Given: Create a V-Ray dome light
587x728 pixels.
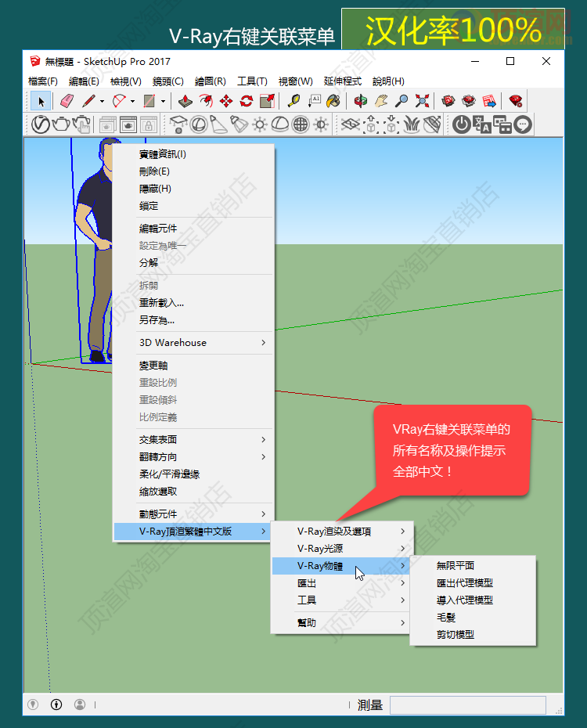Looking at the screenshot, I should [280, 125].
